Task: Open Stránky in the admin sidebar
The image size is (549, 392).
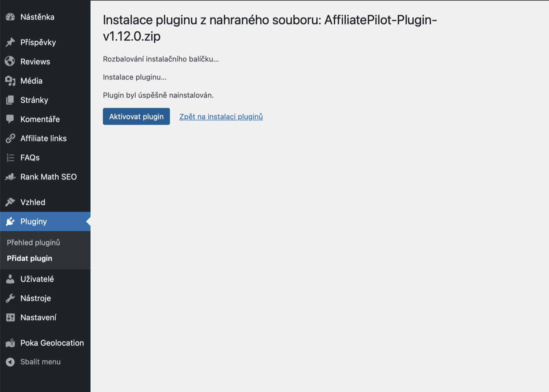Action: [45, 100]
